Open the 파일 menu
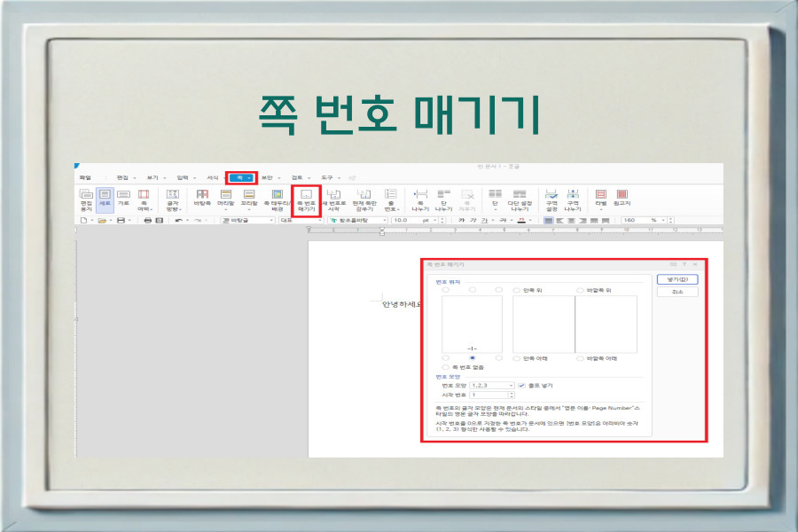The height and width of the screenshot is (532, 798). [x=85, y=177]
